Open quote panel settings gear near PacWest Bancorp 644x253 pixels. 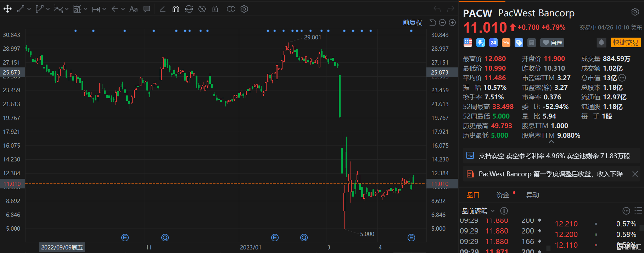[x=635, y=12]
